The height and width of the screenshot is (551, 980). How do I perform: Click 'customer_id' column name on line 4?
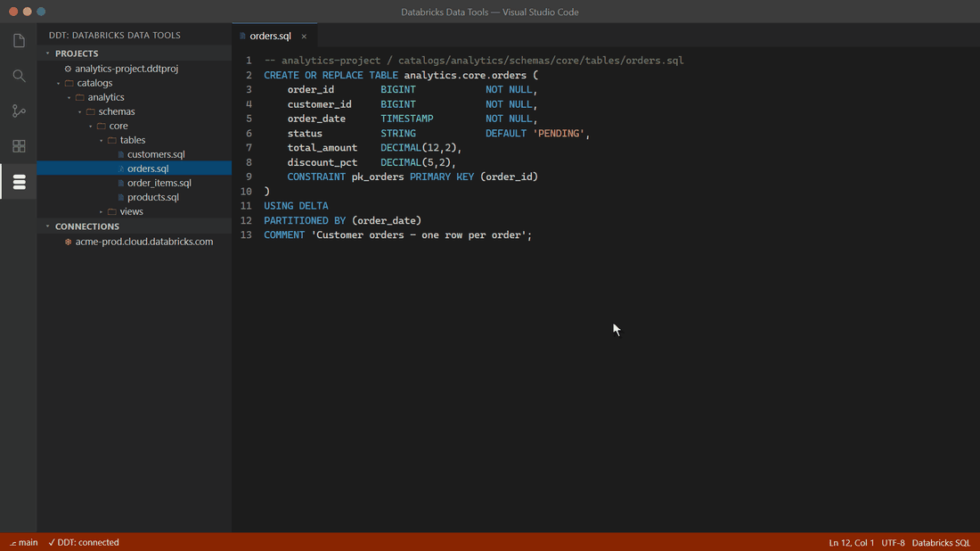pos(319,104)
